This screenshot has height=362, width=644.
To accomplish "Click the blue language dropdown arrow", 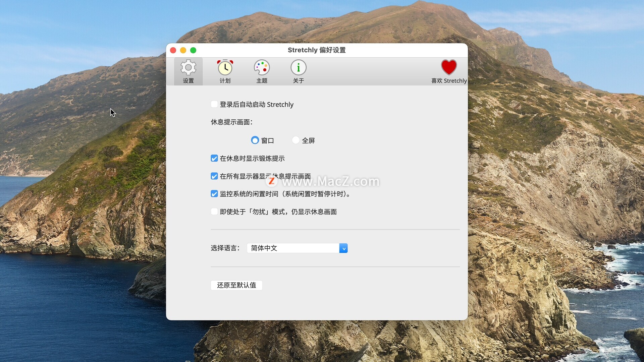I will point(343,248).
